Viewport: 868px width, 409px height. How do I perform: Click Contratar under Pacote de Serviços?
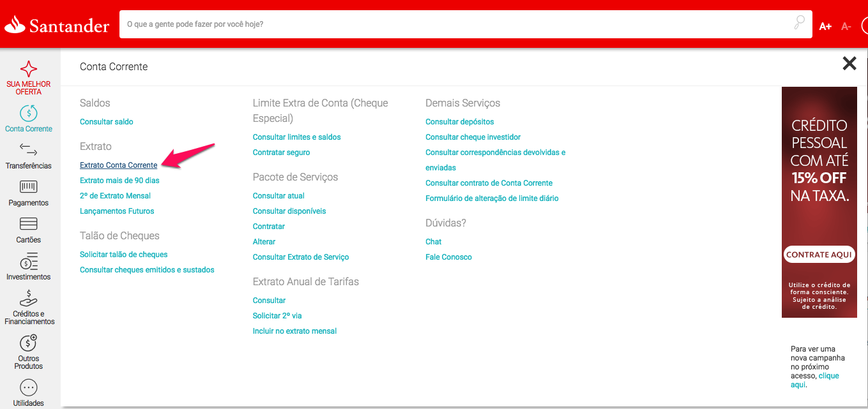point(269,227)
